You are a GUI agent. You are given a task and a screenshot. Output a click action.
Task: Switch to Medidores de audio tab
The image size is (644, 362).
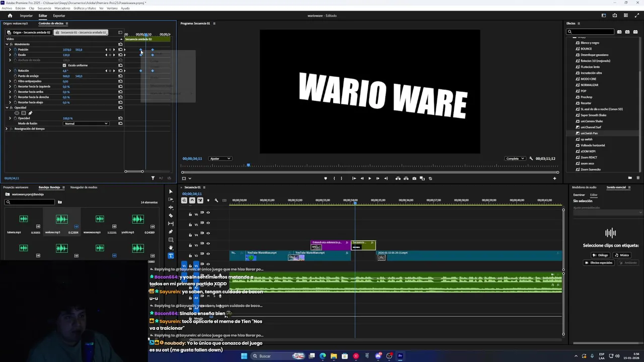pos(584,187)
